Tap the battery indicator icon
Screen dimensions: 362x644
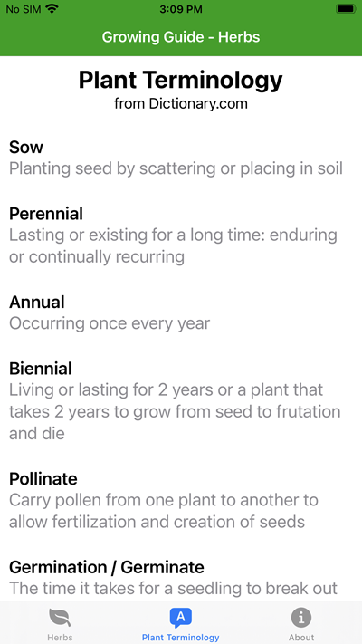[346, 9]
